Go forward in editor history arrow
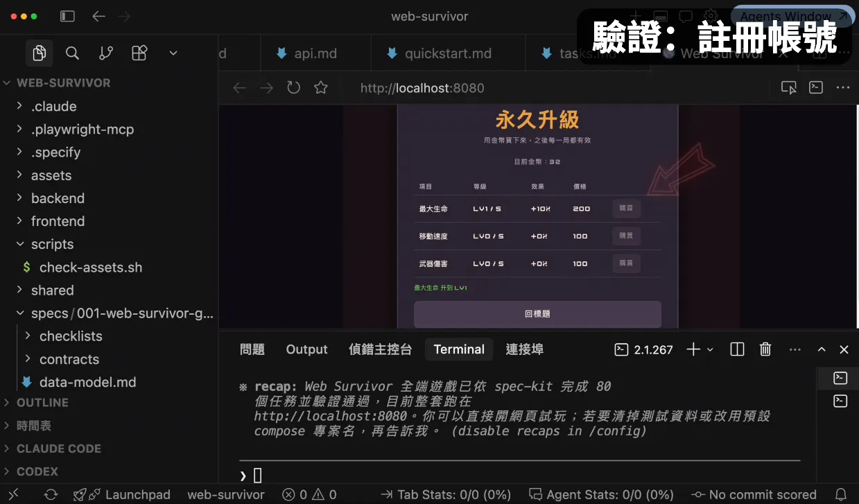859x504 pixels. (125, 16)
